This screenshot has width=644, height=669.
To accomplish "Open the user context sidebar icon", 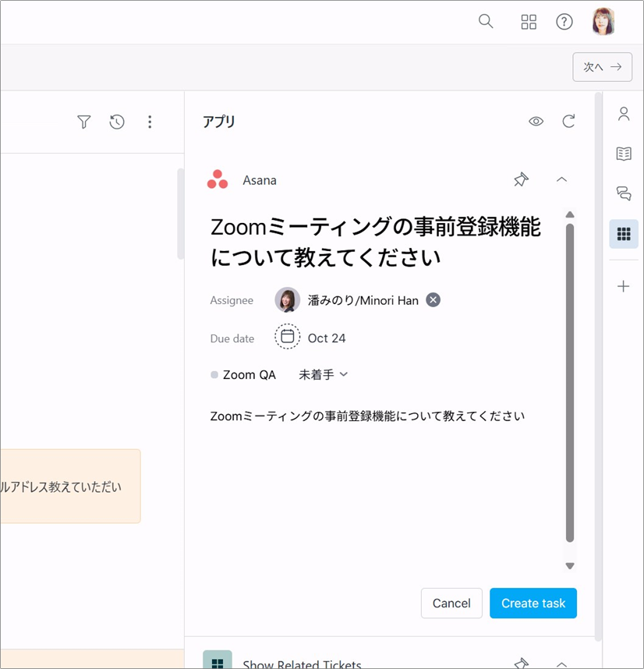I will tap(624, 115).
